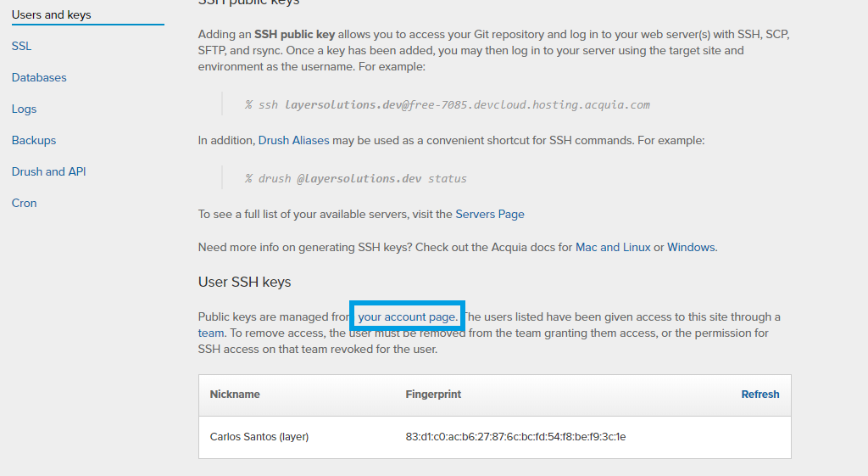The height and width of the screenshot is (476, 868).
Task: Open the Windows docs link
Action: pos(691,247)
